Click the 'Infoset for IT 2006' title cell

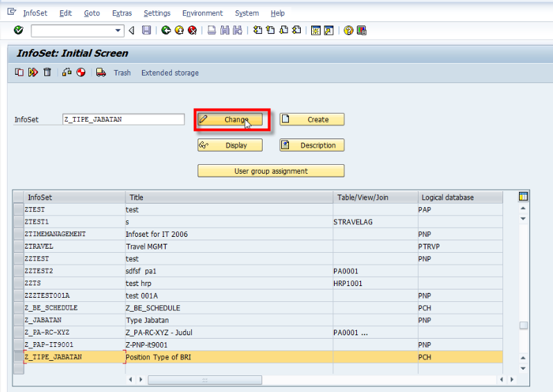click(229, 234)
